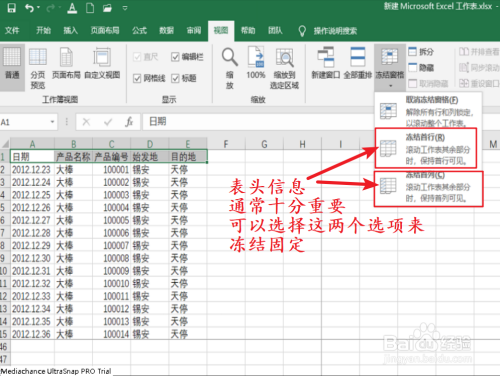
Task: Click the 重设窗口位置 button
Action: point(479,83)
